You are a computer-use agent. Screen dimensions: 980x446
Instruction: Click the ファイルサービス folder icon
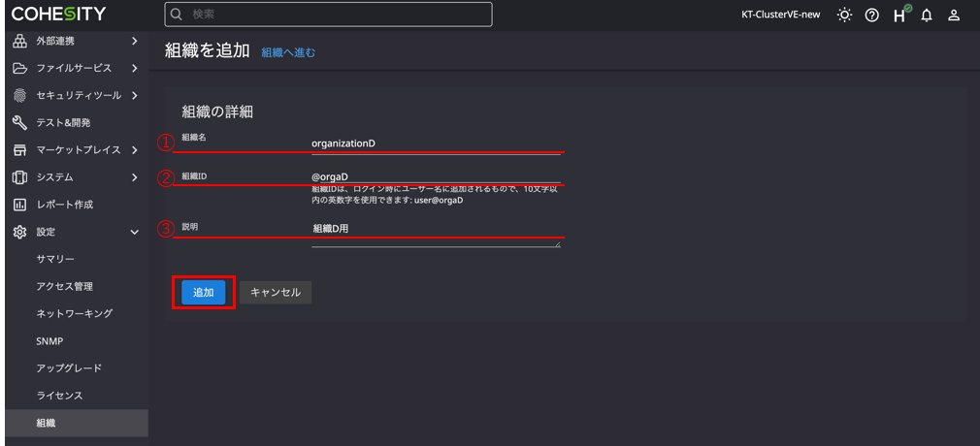pyautogui.click(x=20, y=68)
